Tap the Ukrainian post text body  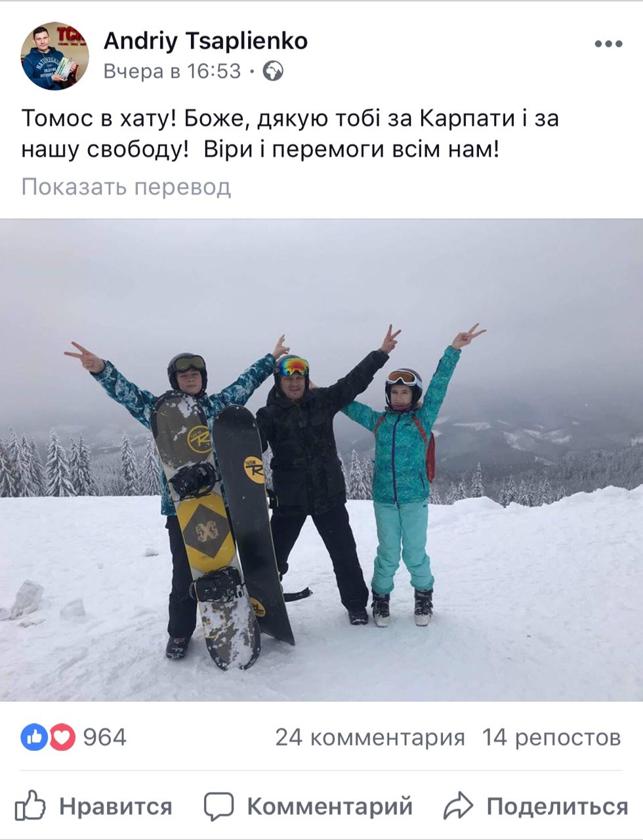coord(290,135)
